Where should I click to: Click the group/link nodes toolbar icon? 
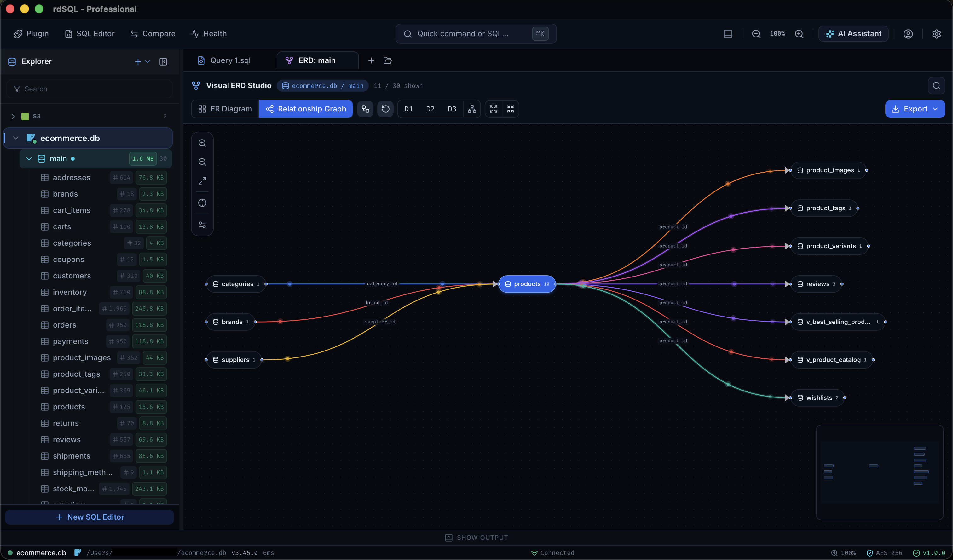[x=365, y=109]
